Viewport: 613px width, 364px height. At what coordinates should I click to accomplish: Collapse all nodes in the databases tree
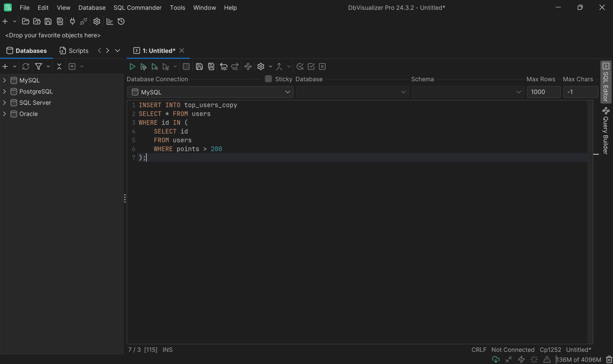(59, 66)
